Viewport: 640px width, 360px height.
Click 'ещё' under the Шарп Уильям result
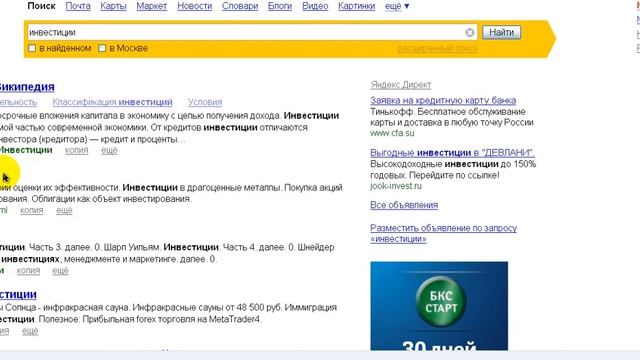(60, 271)
